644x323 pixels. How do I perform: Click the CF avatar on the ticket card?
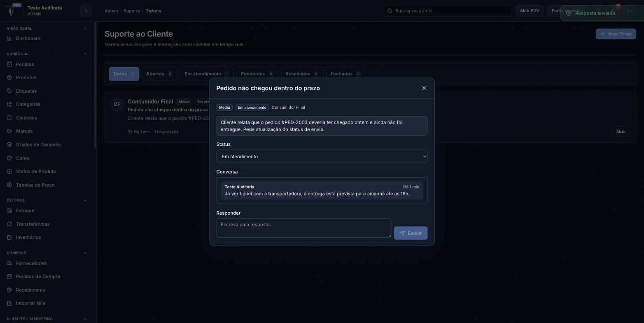pyautogui.click(x=117, y=104)
